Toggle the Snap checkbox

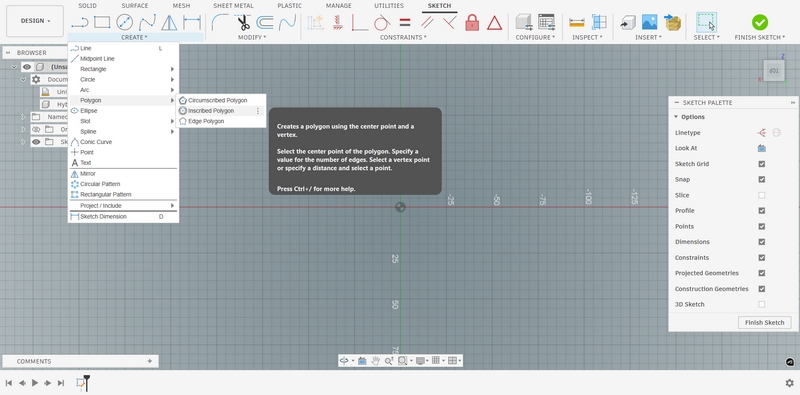[x=762, y=180]
